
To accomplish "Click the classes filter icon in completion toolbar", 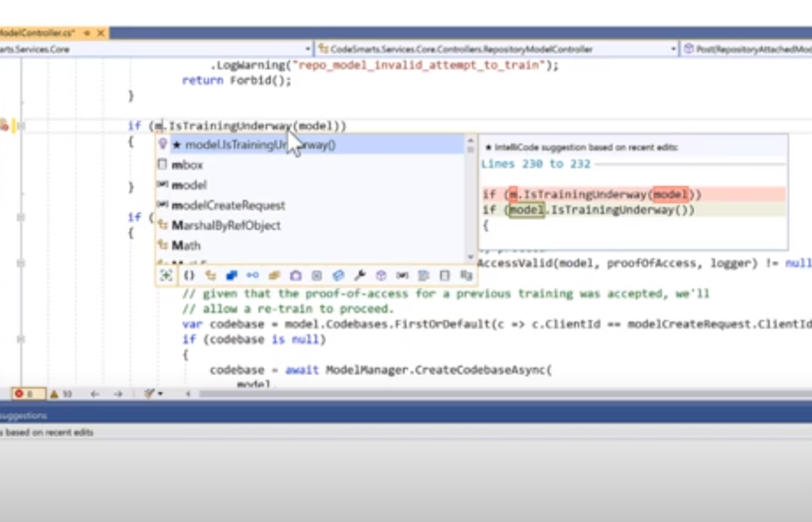I will pyautogui.click(x=210, y=275).
